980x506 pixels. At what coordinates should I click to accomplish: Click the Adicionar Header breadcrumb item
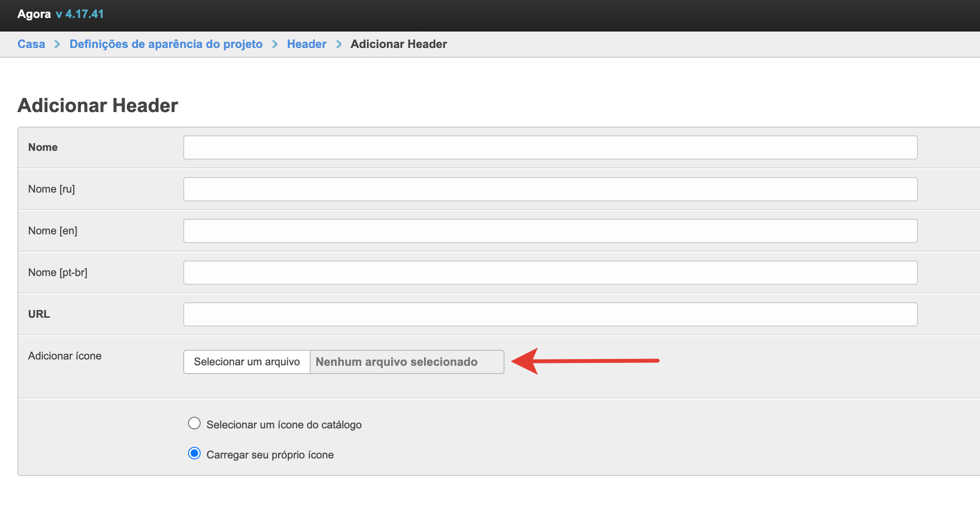(x=398, y=44)
